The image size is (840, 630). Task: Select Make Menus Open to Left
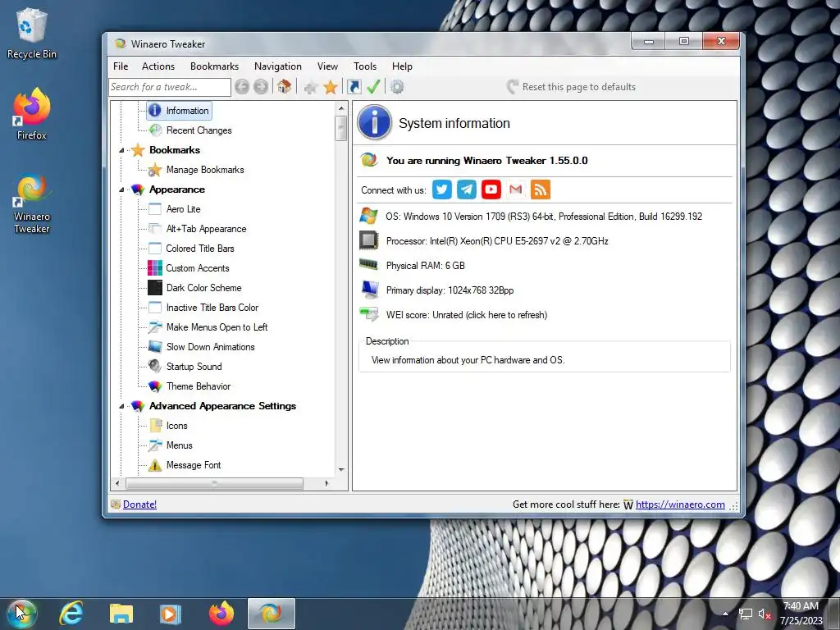[x=217, y=327]
